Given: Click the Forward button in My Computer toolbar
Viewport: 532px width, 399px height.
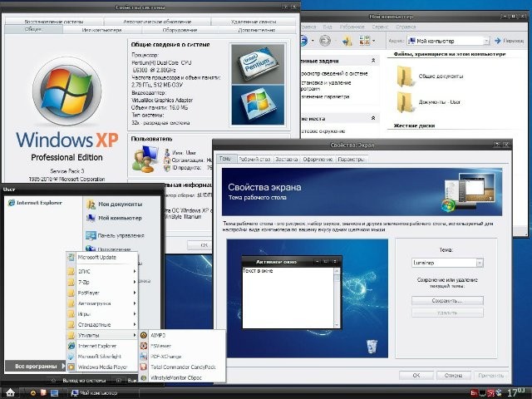Looking at the screenshot, I should 325,41.
